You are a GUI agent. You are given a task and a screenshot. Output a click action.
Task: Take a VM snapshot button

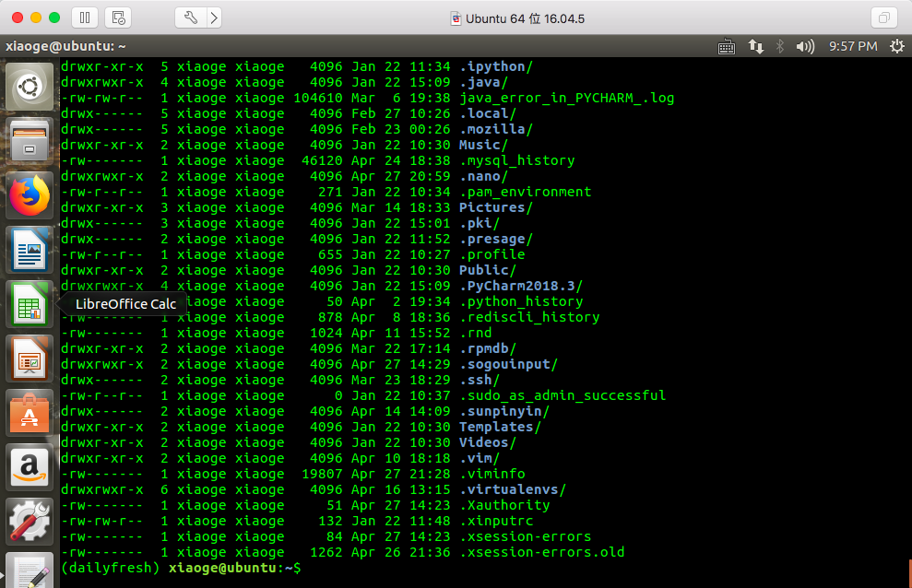[x=118, y=18]
